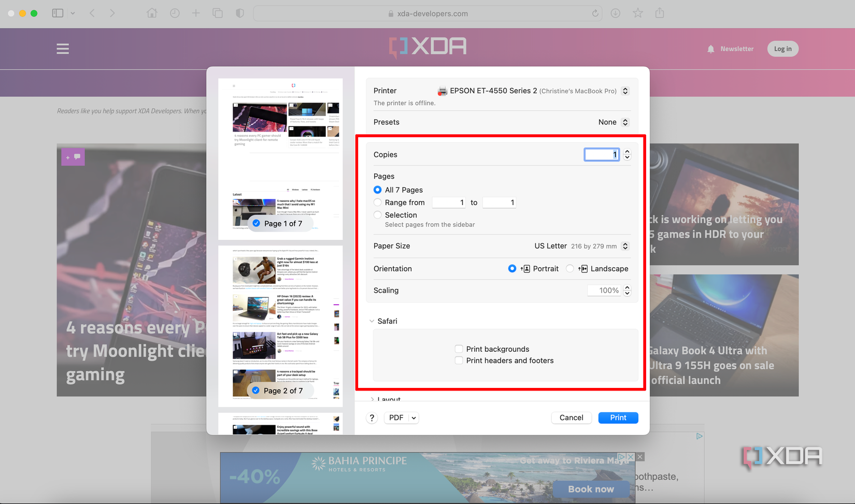Collapse the Safari section
Viewport: 855px width, 504px height.
tap(372, 321)
